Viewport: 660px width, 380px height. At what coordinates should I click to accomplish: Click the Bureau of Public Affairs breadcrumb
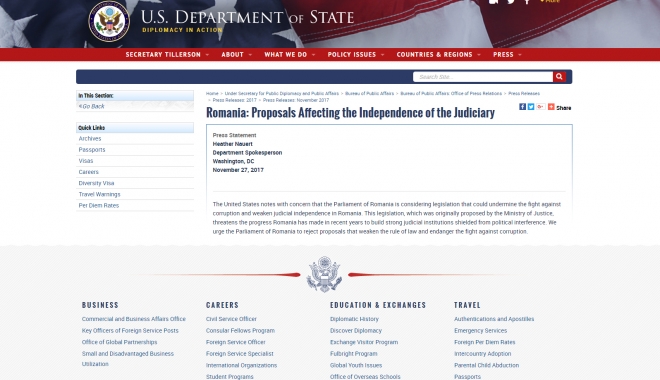coord(370,93)
